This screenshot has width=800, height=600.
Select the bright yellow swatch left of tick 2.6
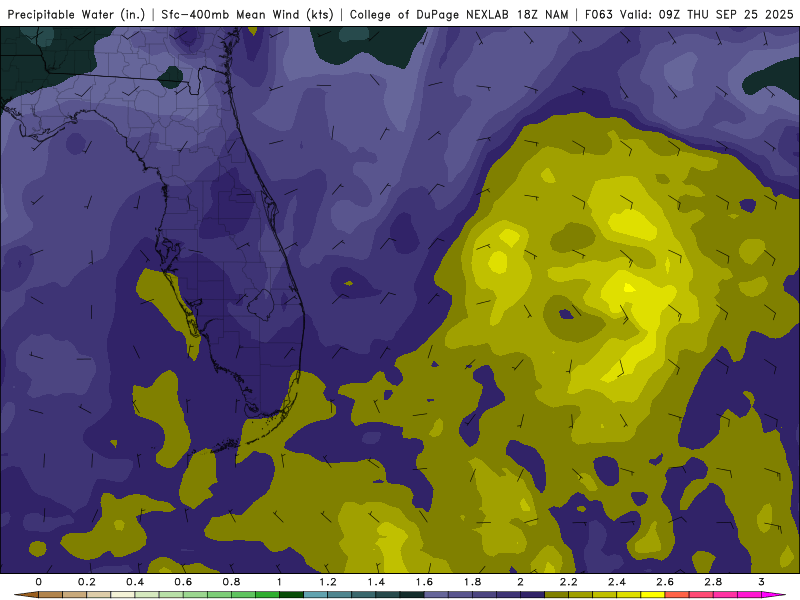point(653,595)
